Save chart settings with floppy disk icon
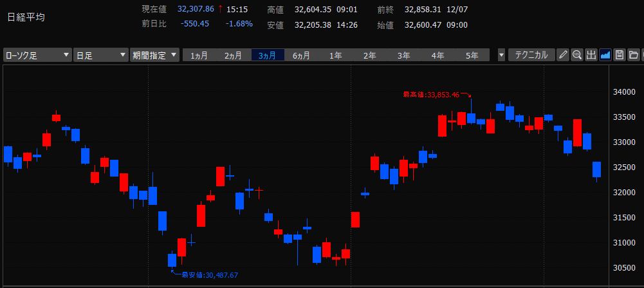This screenshot has height=288, width=644. (620, 55)
